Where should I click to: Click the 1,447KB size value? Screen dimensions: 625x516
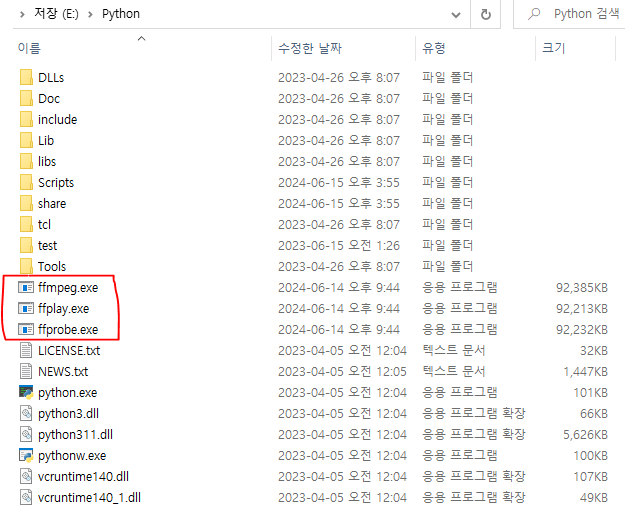tap(586, 372)
